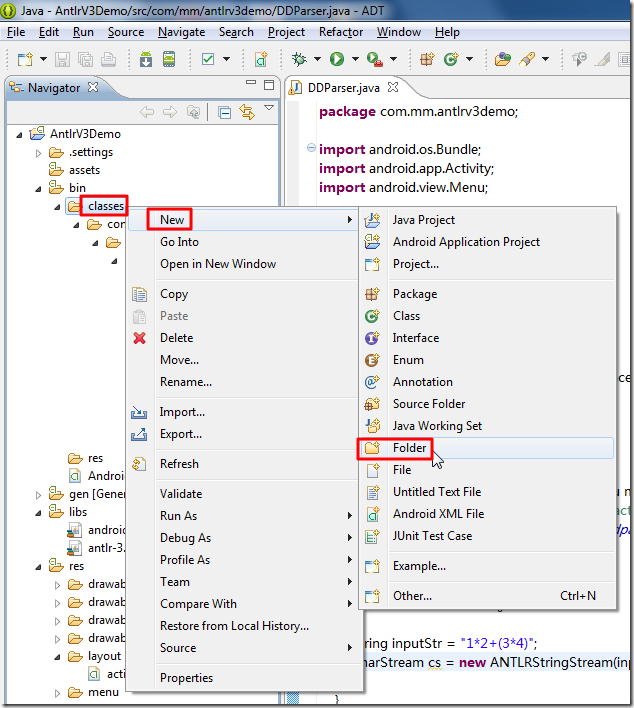
Task: Click Import... in the context menu
Action: click(x=244, y=412)
